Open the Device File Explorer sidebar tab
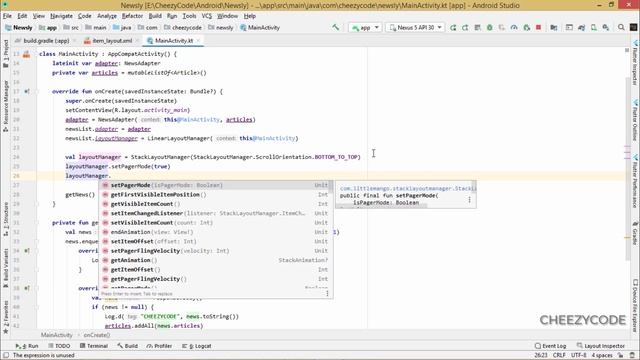 [x=636, y=305]
